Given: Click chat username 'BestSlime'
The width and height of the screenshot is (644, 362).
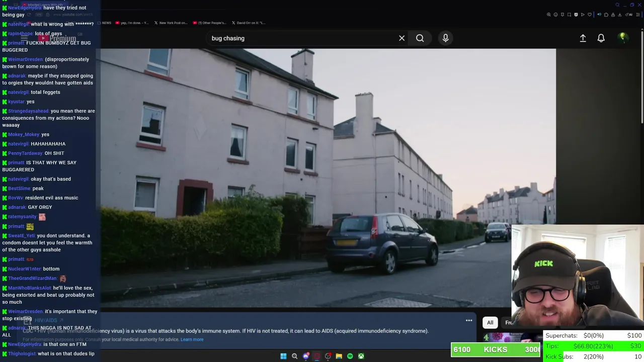Looking at the screenshot, I should 19,189.
